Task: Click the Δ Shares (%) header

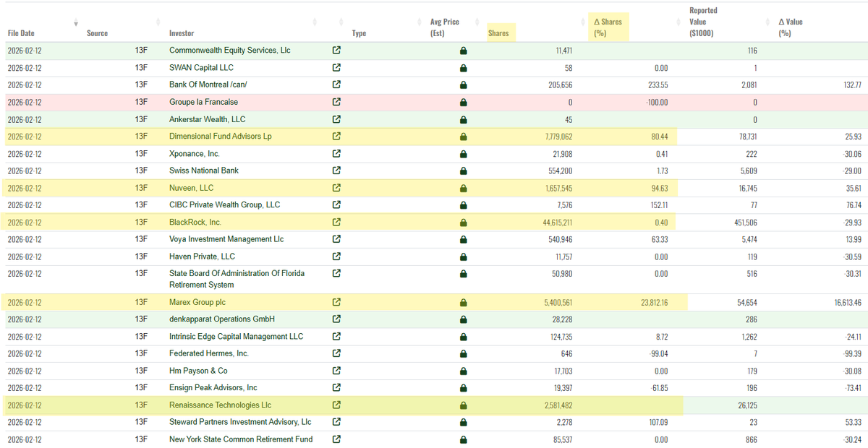Action: (607, 27)
